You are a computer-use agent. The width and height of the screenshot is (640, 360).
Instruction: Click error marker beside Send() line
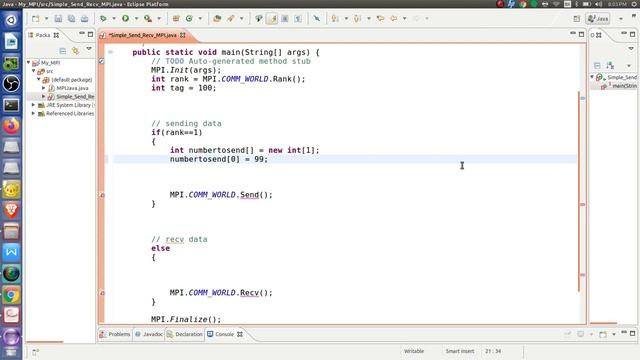click(102, 195)
